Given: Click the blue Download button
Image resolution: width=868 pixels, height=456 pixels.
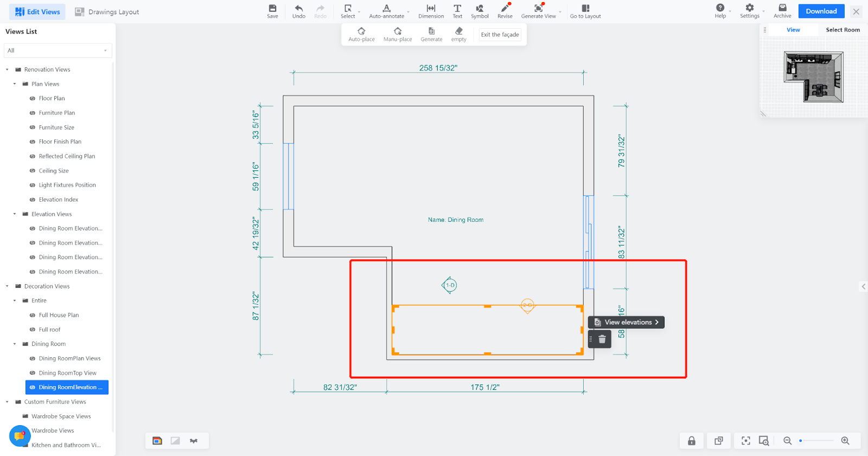Looking at the screenshot, I should (x=821, y=11).
